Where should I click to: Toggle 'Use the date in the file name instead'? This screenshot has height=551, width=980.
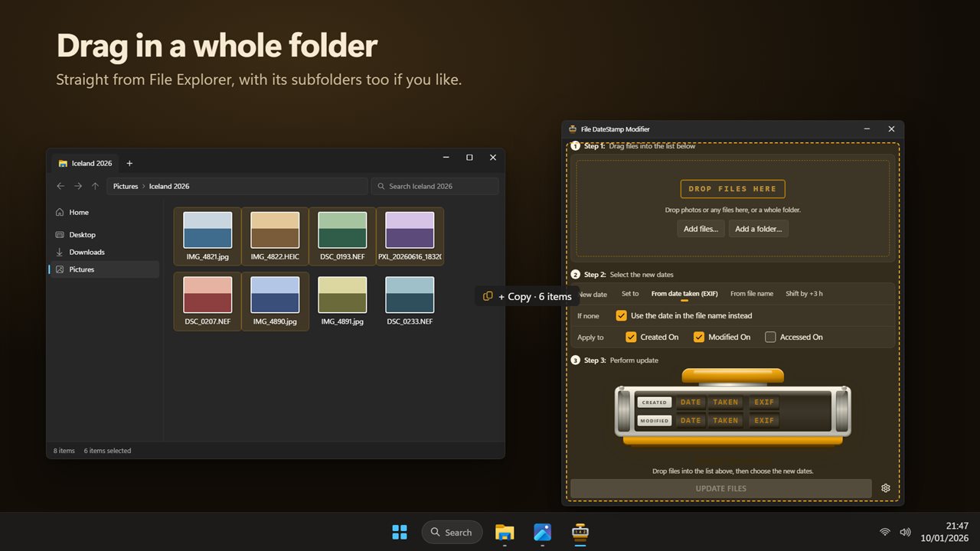pos(621,315)
